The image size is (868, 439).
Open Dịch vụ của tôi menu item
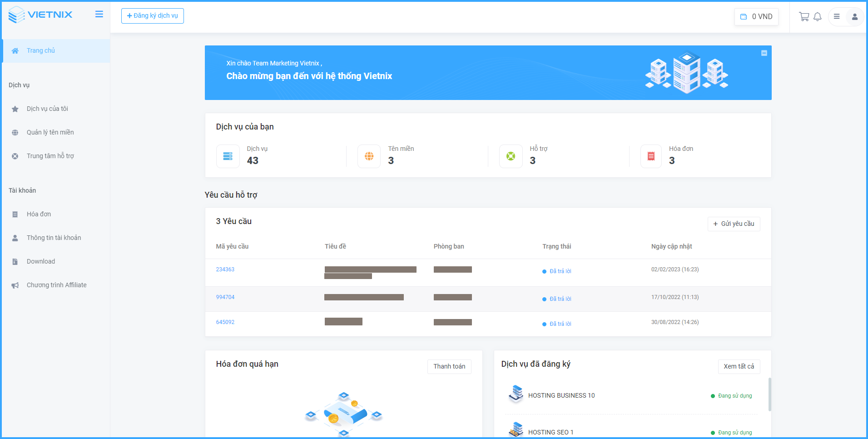pyautogui.click(x=56, y=109)
